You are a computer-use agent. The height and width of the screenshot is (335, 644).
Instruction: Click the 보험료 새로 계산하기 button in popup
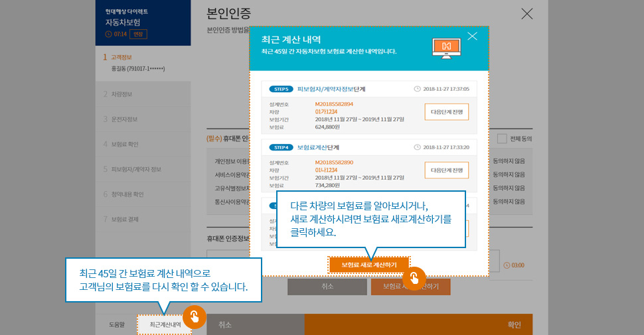click(369, 265)
